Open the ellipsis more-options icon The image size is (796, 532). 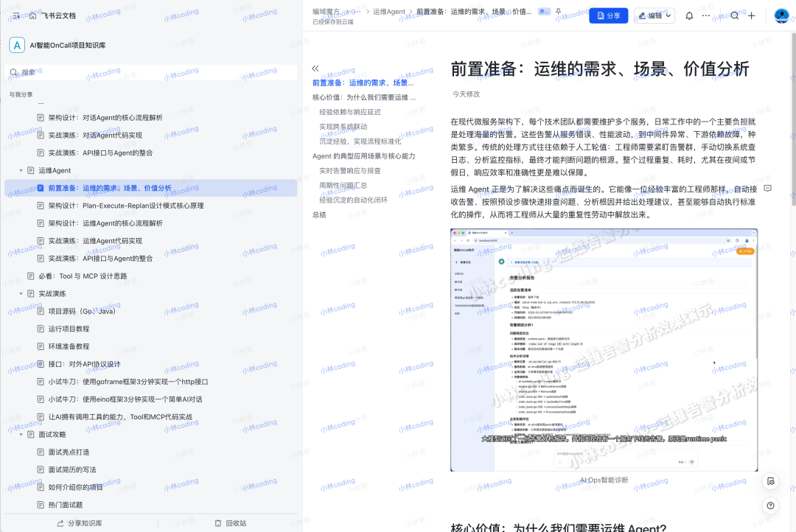[x=705, y=15]
